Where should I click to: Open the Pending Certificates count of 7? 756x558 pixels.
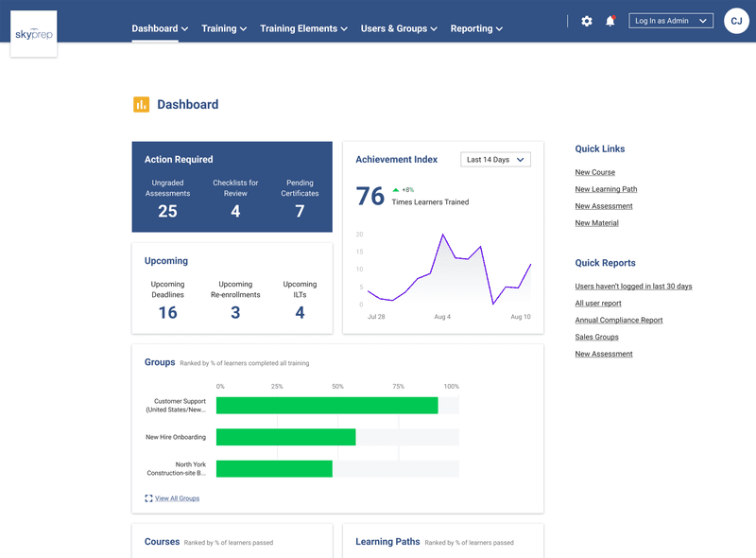tap(300, 212)
